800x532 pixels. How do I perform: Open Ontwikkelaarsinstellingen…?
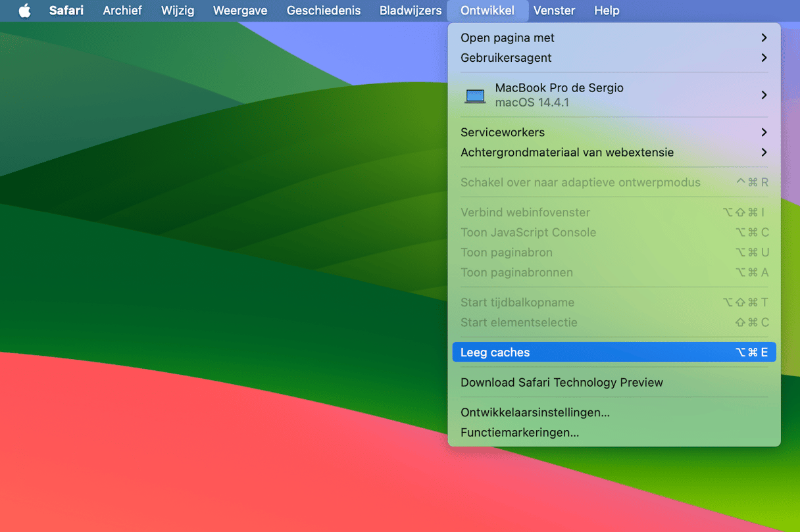[614, 413]
